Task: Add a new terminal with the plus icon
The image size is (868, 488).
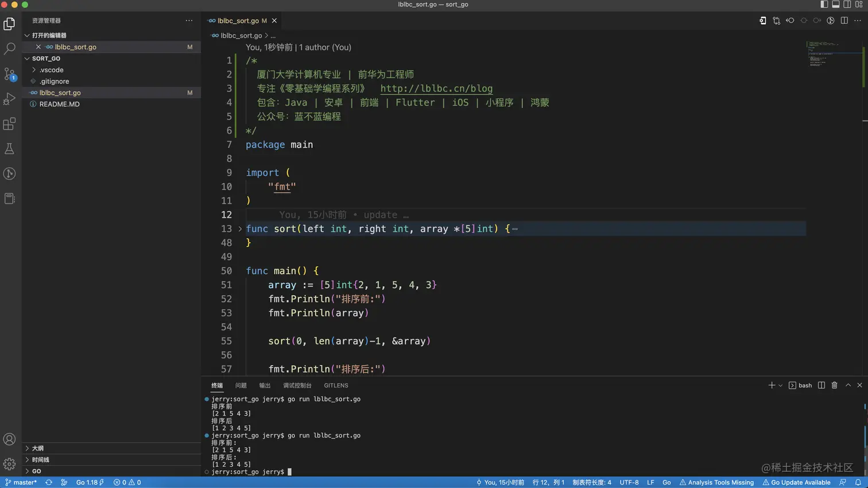Action: (772, 385)
